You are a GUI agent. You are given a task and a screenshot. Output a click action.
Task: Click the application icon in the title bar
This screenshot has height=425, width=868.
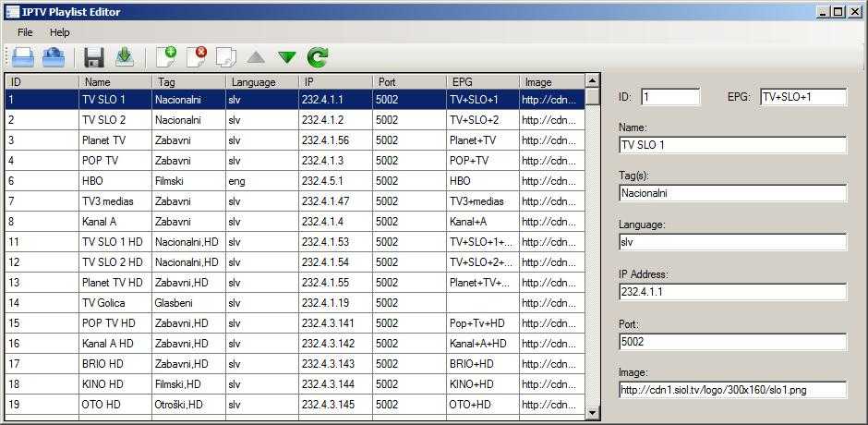click(12, 11)
